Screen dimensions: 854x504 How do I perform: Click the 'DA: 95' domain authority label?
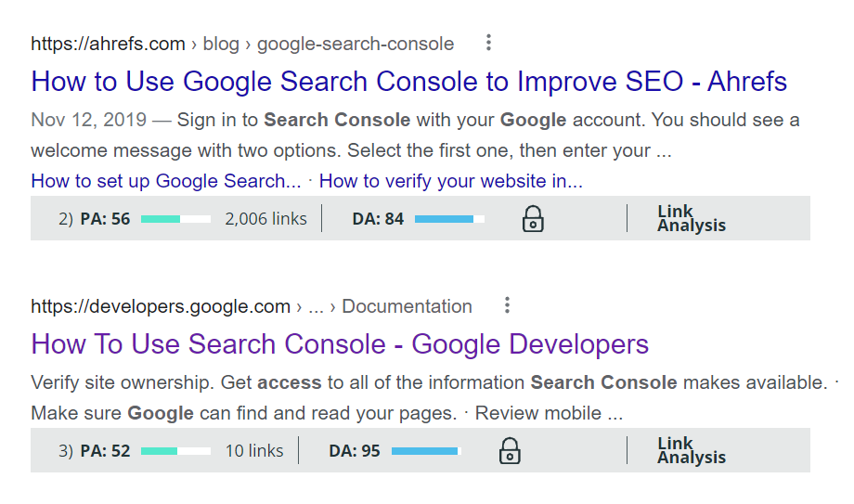(355, 451)
